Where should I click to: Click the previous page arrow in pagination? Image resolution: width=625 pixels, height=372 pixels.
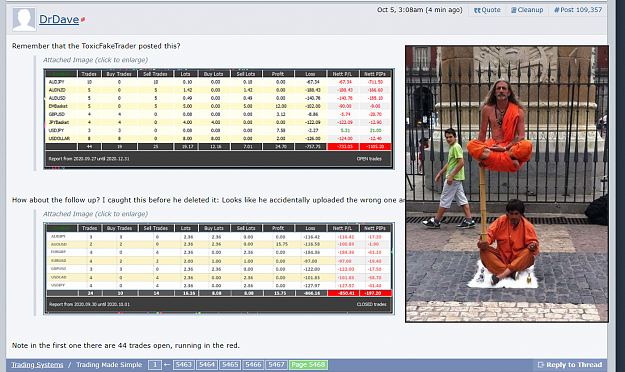167,365
